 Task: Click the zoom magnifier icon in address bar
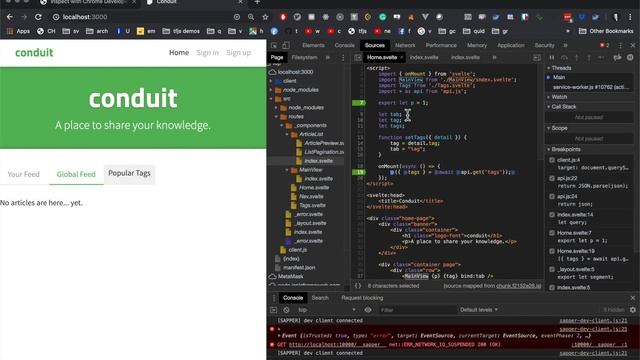point(251,17)
